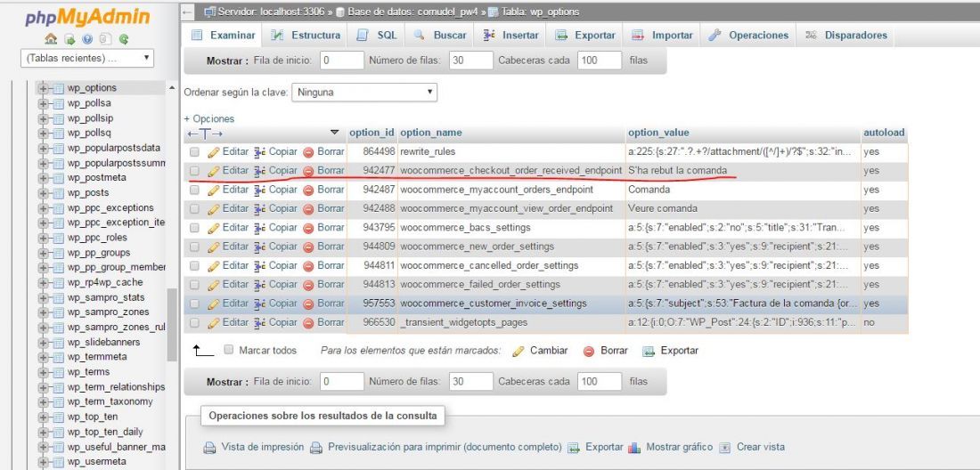Open the SQL tab
This screenshot has height=470, width=980.
click(x=377, y=36)
